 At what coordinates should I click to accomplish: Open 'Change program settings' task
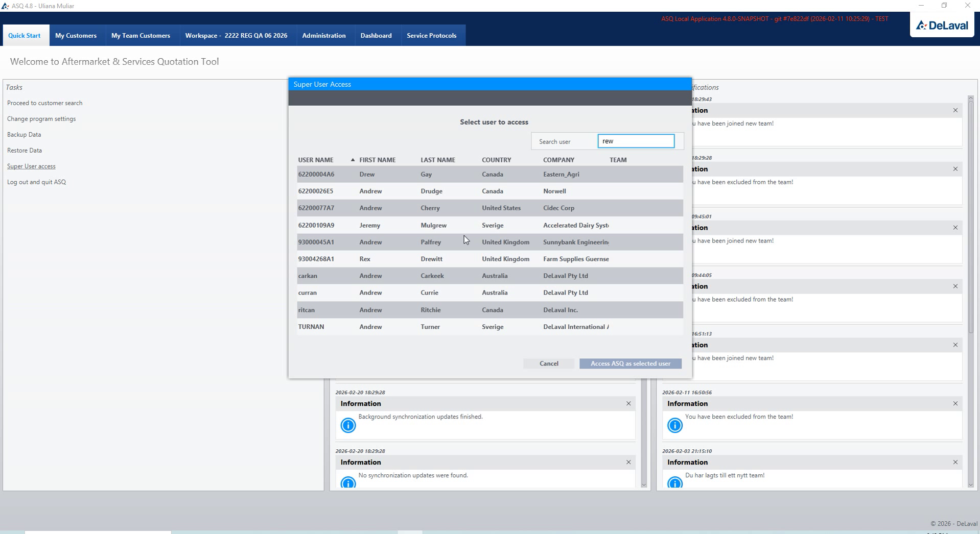point(41,119)
